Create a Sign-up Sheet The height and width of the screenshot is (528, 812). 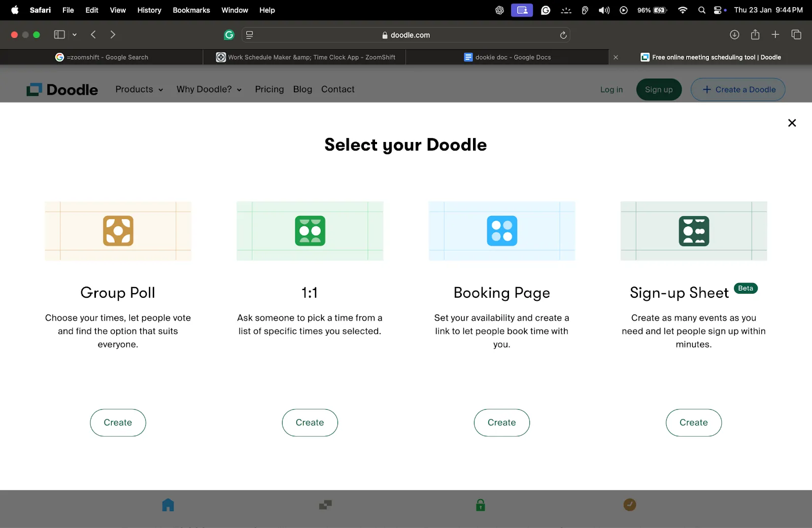[694, 423]
